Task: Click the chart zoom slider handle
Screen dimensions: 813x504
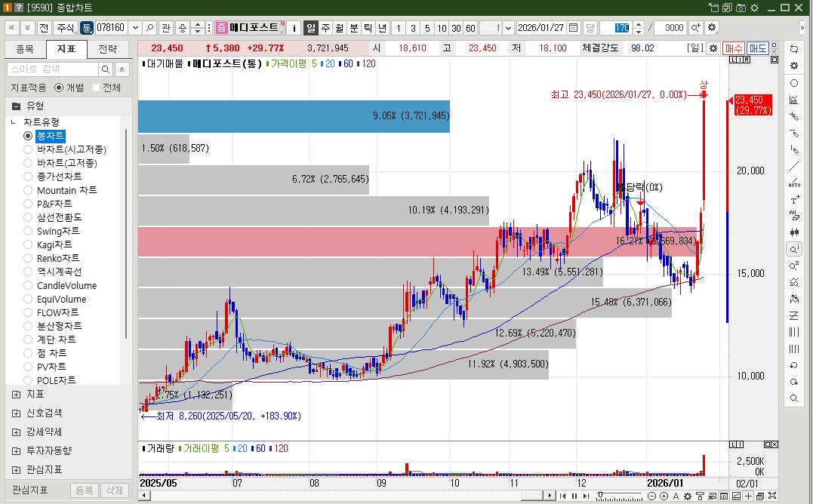Action: pyautogui.click(x=600, y=496)
